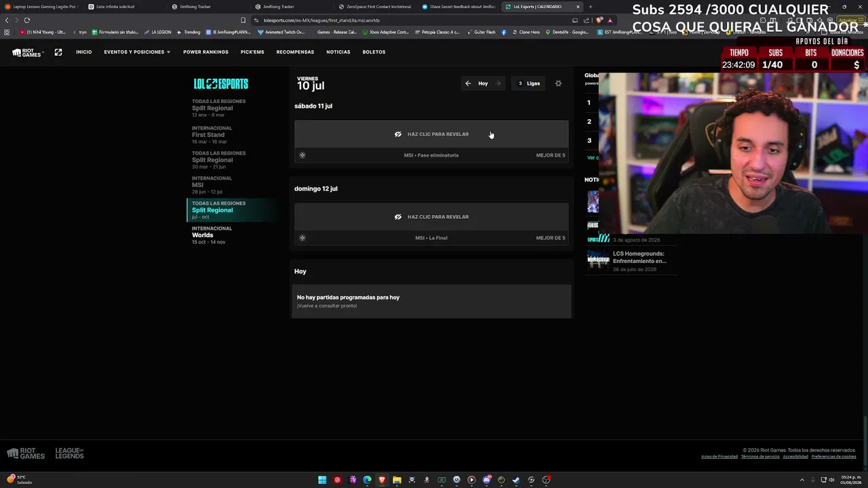Click the Riot Games logo in header

coord(27,52)
